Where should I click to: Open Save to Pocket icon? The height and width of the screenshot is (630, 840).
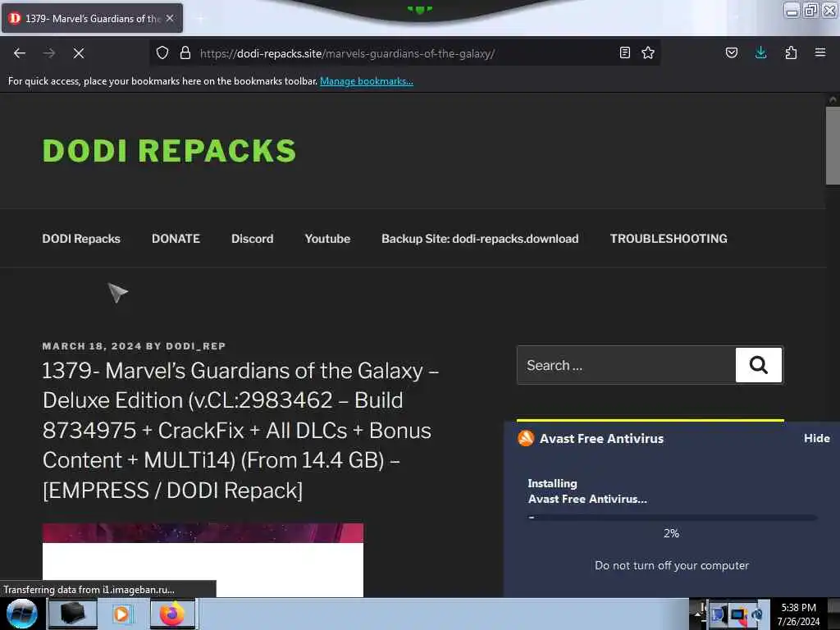coord(731,52)
